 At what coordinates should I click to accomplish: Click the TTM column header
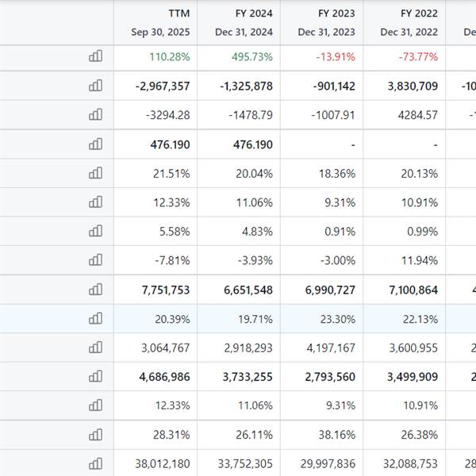click(x=178, y=13)
